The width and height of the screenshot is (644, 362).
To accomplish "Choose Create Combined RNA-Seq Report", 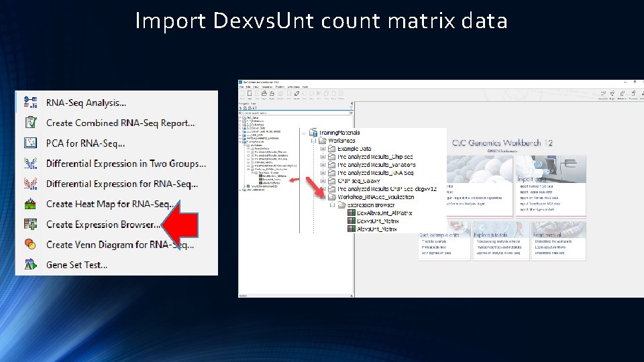I will coord(120,123).
